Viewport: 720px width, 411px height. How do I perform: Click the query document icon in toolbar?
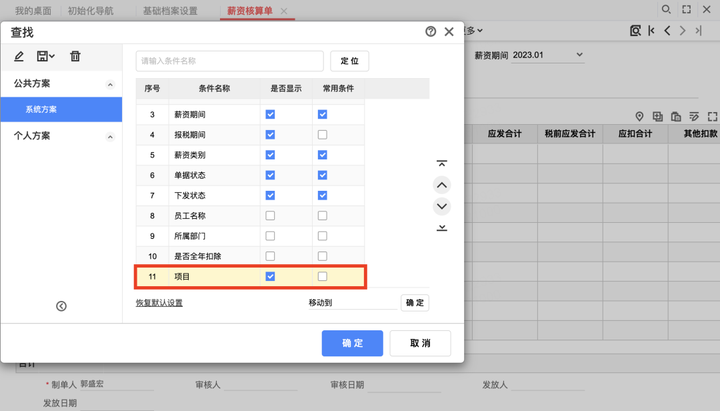pos(635,31)
